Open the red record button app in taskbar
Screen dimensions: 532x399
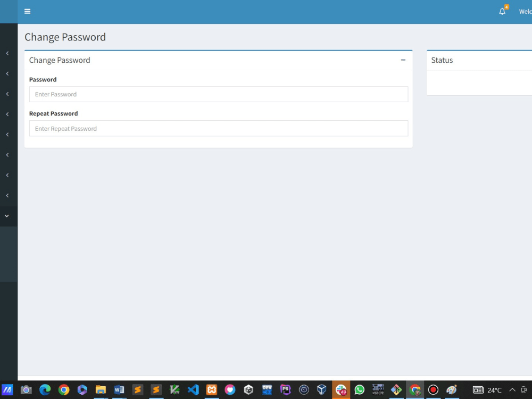(x=433, y=390)
